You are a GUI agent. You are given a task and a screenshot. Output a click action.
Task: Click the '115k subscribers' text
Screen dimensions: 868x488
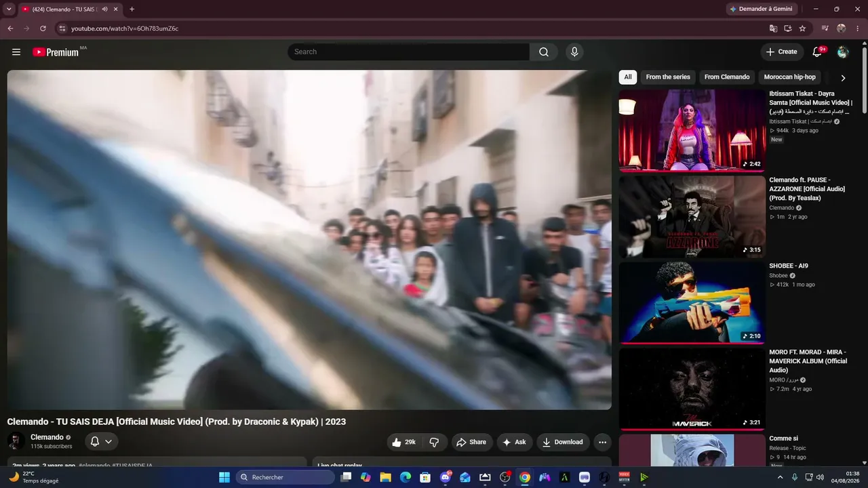click(52, 447)
